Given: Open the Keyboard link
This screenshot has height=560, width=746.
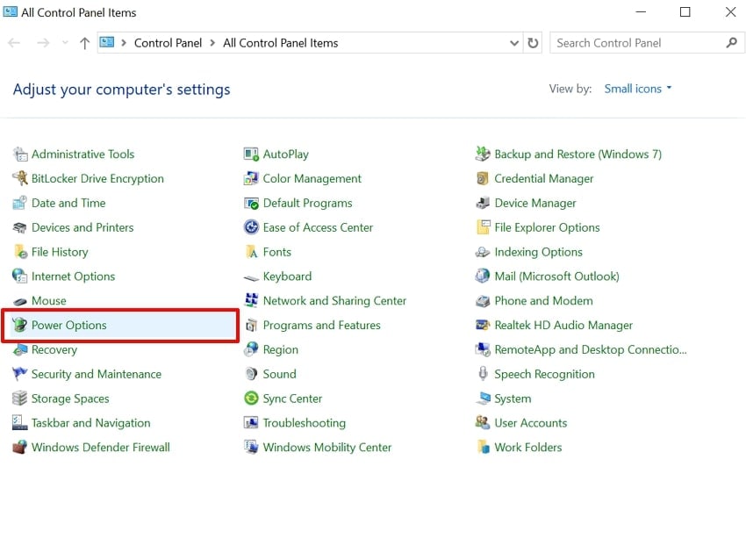Looking at the screenshot, I should coord(287,276).
